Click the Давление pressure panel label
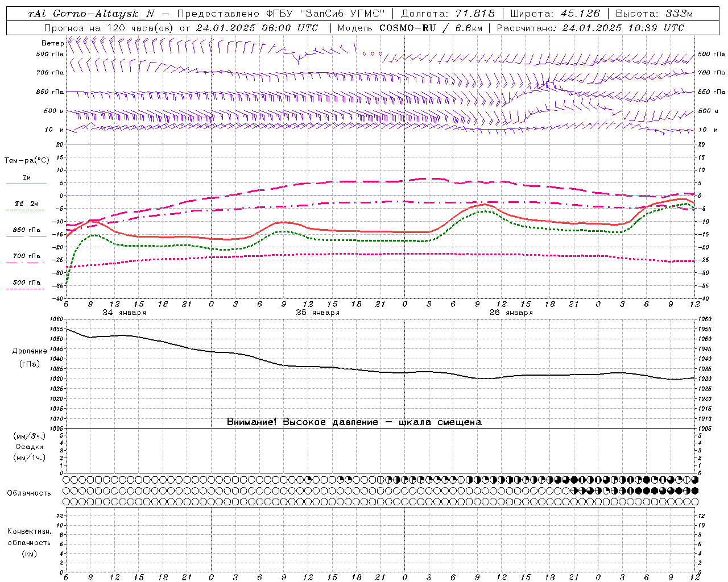This screenshot has height=582, width=728. coord(30,351)
